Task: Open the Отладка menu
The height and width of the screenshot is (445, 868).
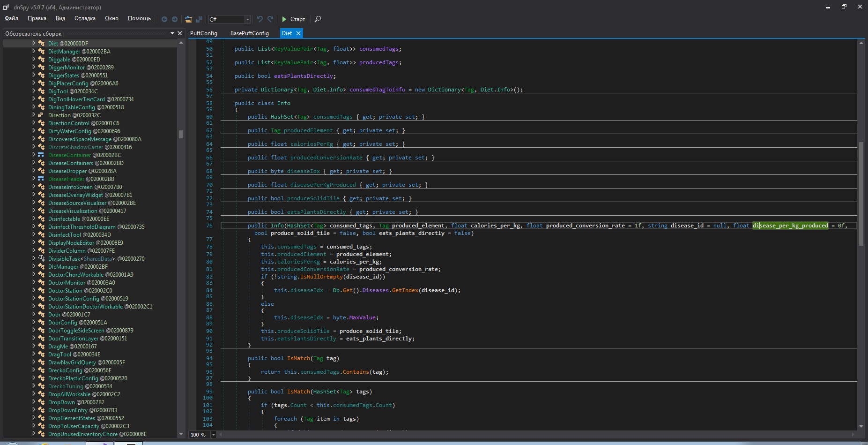Action: tap(85, 18)
